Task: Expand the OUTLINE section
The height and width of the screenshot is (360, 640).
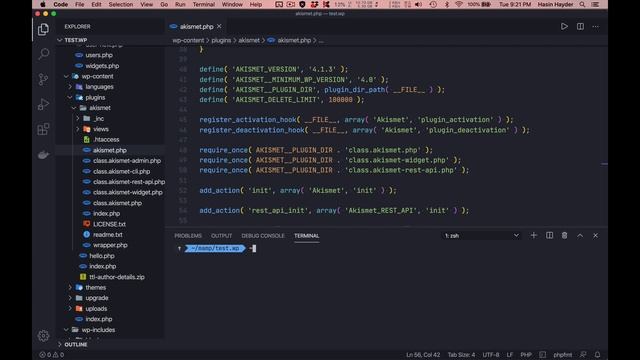Action: (60, 344)
